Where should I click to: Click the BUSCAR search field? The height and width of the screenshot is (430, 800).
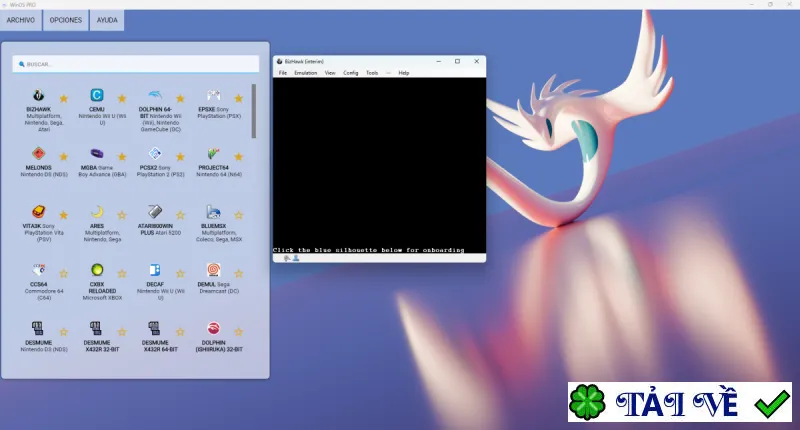(136, 64)
